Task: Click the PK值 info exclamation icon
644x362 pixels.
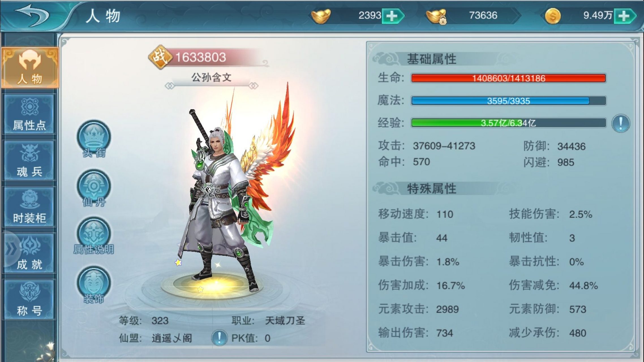Action: pyautogui.click(x=219, y=338)
